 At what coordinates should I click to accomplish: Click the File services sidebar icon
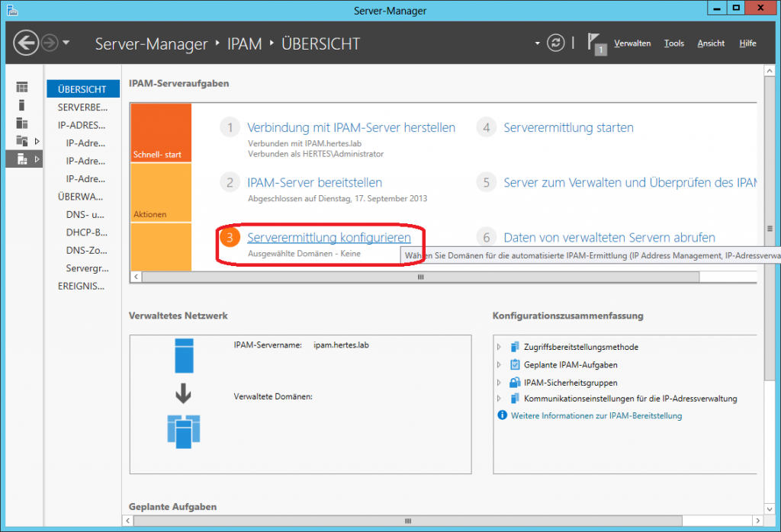tap(22, 141)
